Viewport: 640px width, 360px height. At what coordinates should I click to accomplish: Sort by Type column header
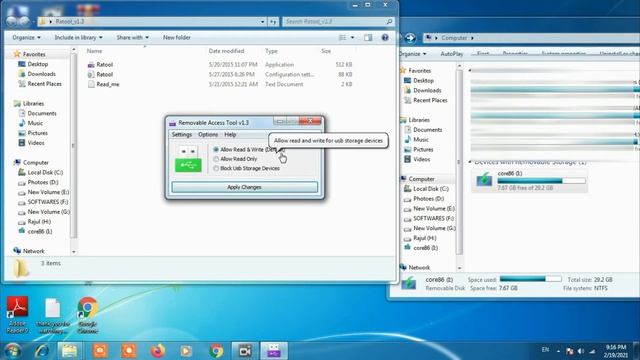(271, 51)
